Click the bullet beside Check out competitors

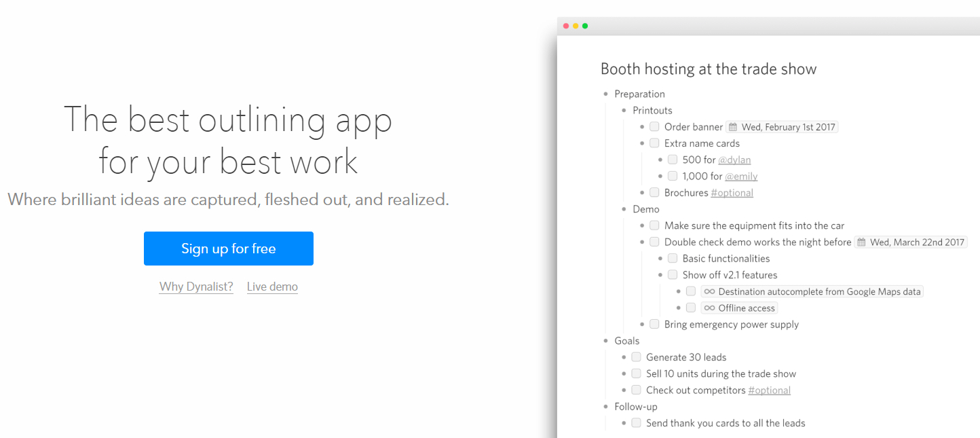click(624, 390)
